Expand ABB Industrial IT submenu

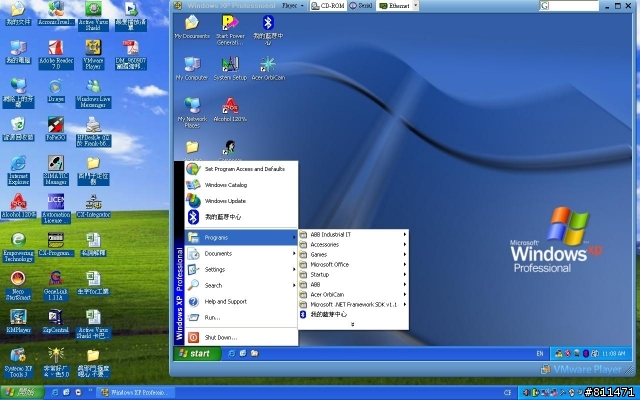click(x=353, y=234)
